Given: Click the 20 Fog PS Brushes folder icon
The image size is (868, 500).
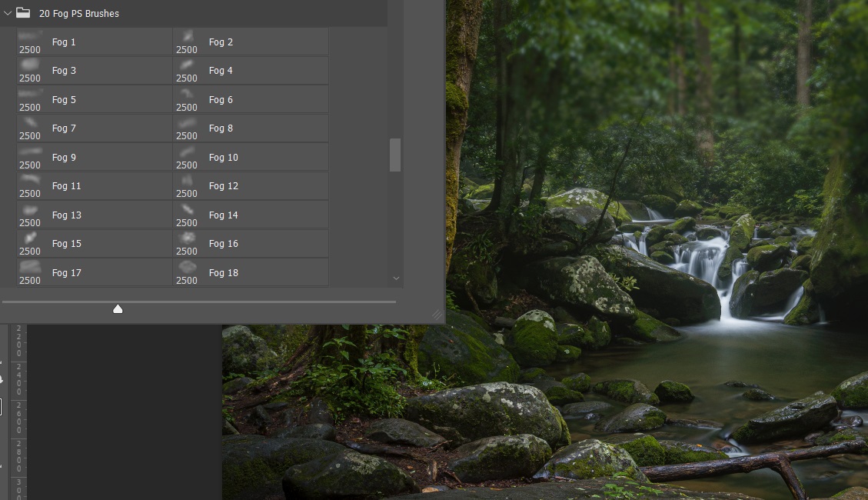Looking at the screenshot, I should pyautogui.click(x=23, y=13).
